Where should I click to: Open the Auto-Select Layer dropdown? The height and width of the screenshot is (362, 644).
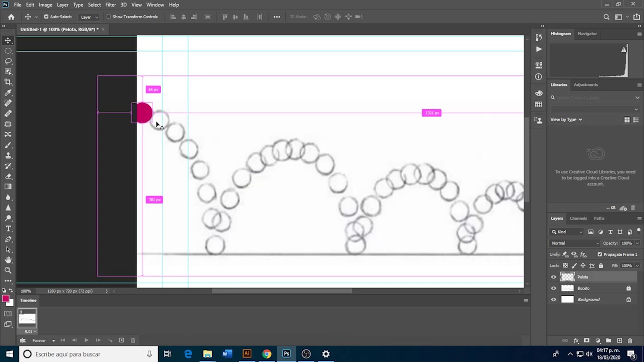[89, 17]
